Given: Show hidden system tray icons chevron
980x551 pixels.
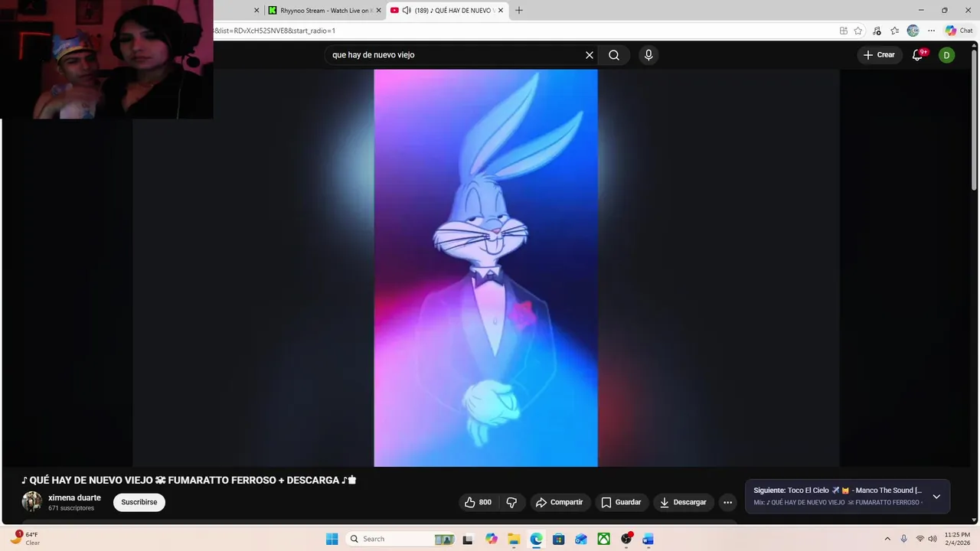Looking at the screenshot, I should (x=887, y=539).
